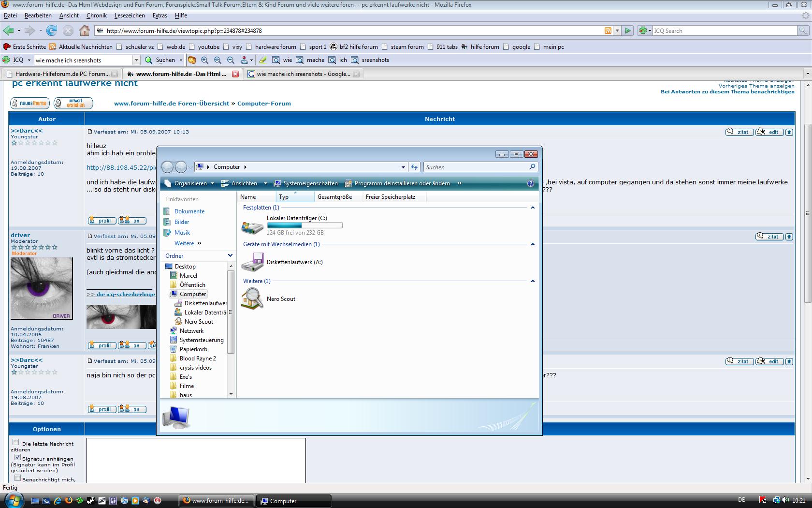
Task: Click the Firefox home icon
Action: [85, 30]
